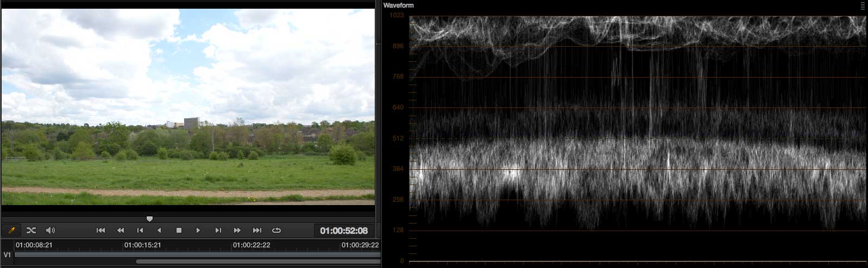Click the 1023 waveform scale label
868x268 pixels.
[x=397, y=15]
